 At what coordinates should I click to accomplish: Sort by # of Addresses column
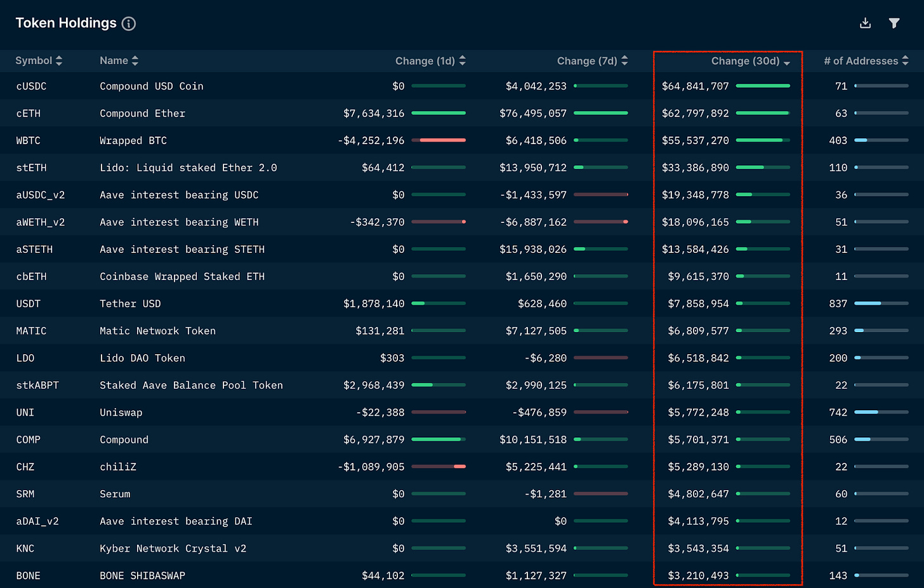[866, 61]
